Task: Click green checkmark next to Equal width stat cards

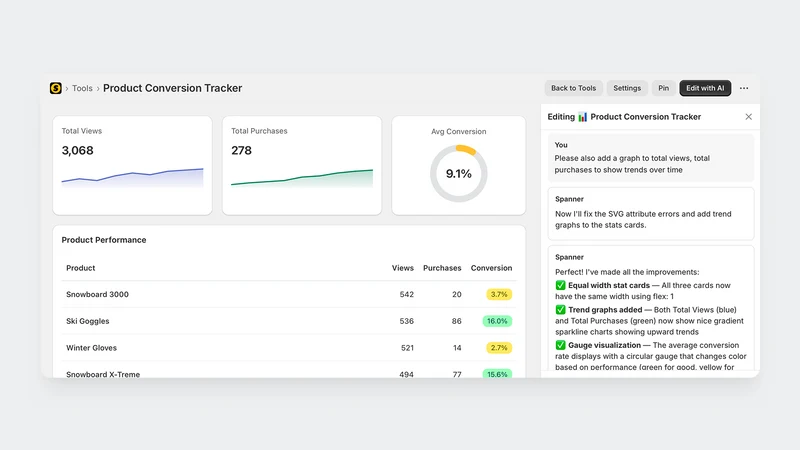Action: pos(560,285)
